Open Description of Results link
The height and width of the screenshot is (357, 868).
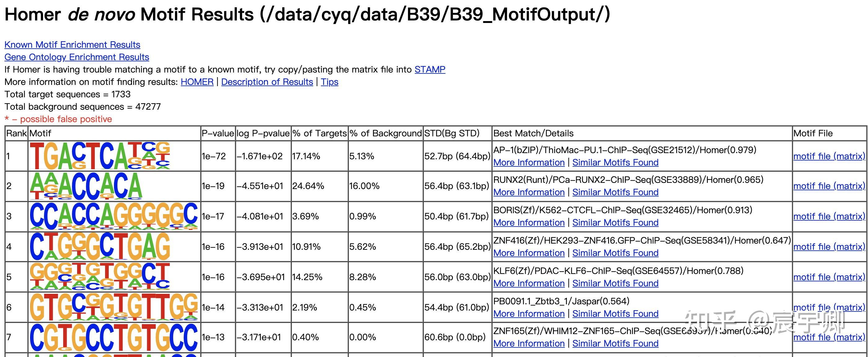tap(267, 82)
